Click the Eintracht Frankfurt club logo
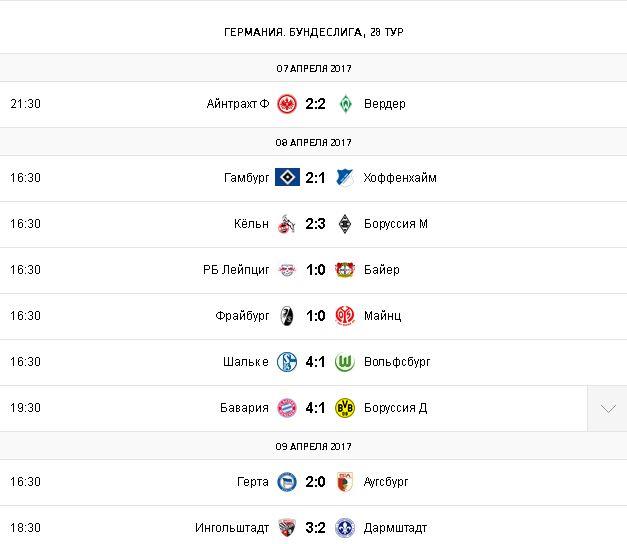 click(287, 104)
